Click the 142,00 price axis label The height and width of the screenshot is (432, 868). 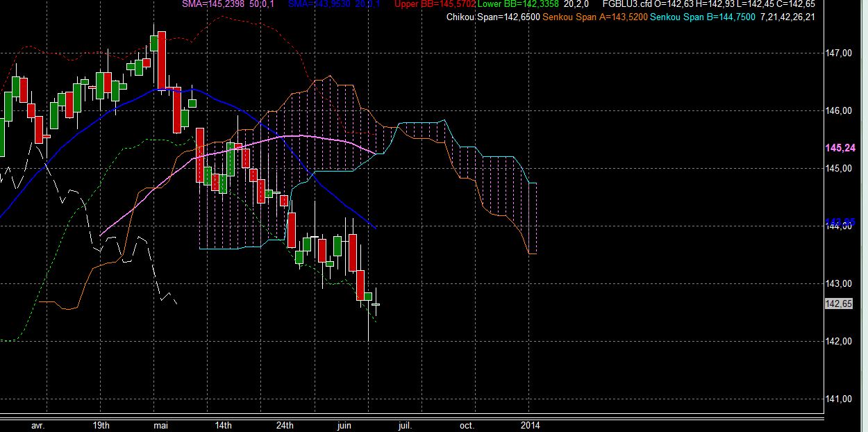[x=839, y=341]
